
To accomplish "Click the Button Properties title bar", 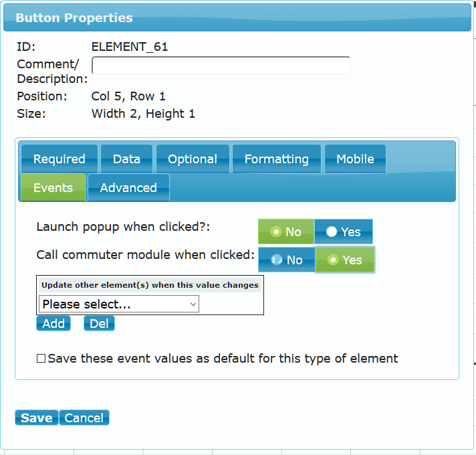I will 237,17.
